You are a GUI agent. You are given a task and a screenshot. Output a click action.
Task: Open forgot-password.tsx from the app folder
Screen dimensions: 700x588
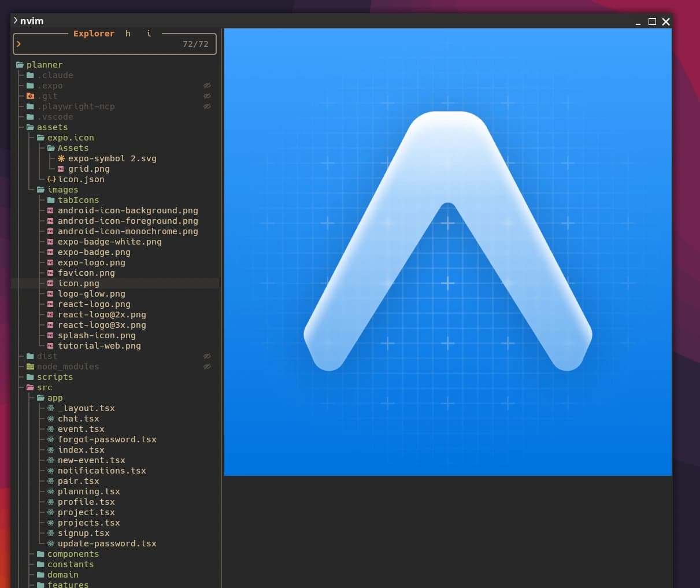[x=107, y=439]
